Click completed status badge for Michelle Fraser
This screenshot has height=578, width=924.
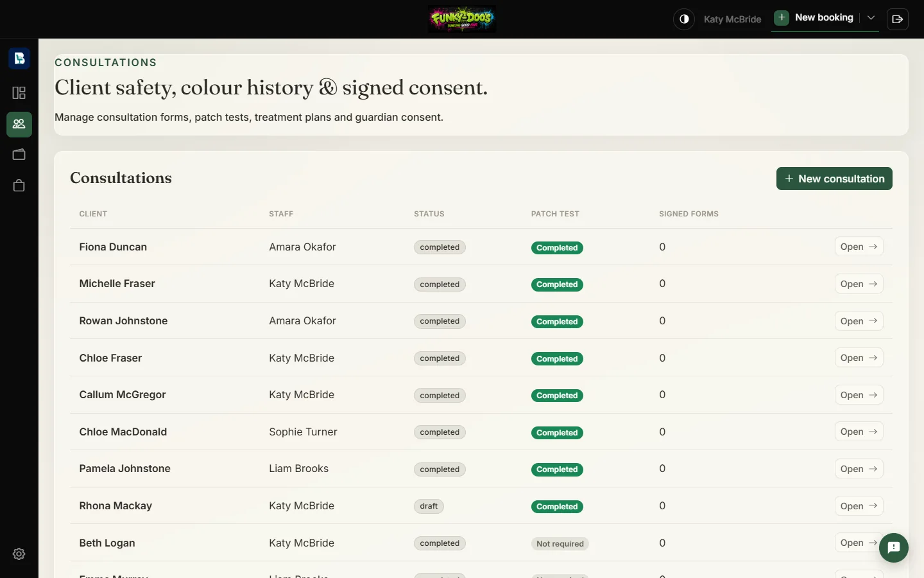[440, 285]
